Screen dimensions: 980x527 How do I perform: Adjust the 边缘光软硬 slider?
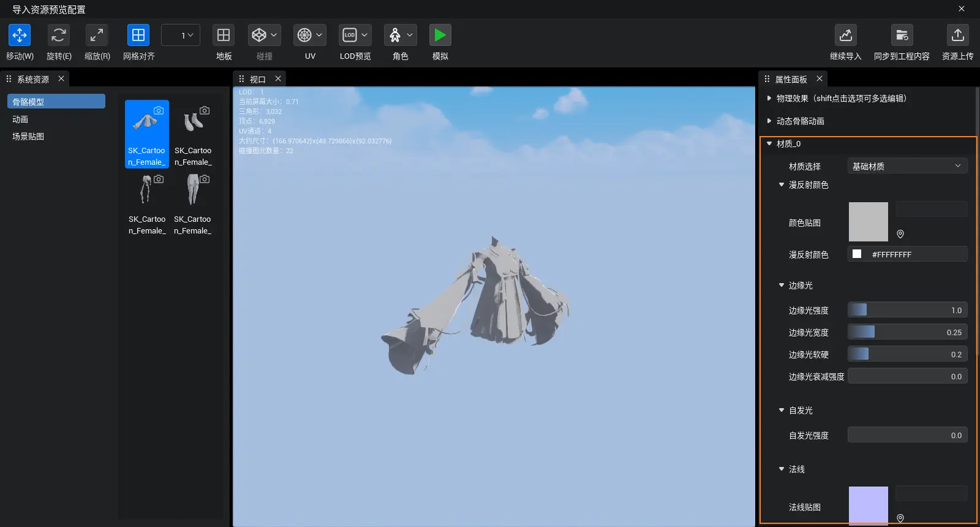click(908, 354)
